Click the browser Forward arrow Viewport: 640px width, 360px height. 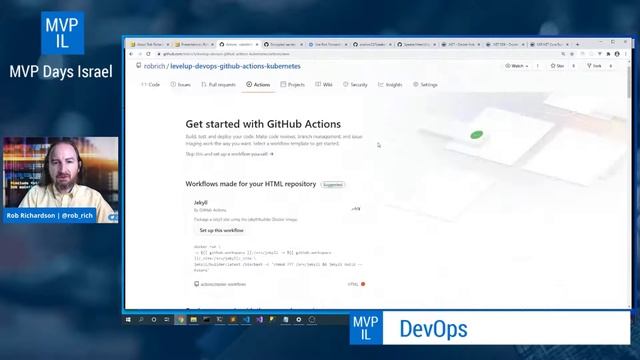click(x=140, y=54)
